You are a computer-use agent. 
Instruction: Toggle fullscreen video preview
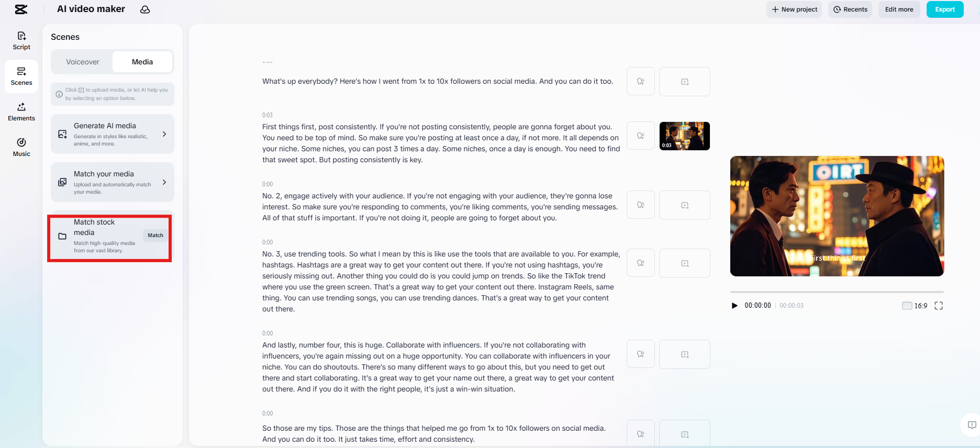(x=938, y=306)
